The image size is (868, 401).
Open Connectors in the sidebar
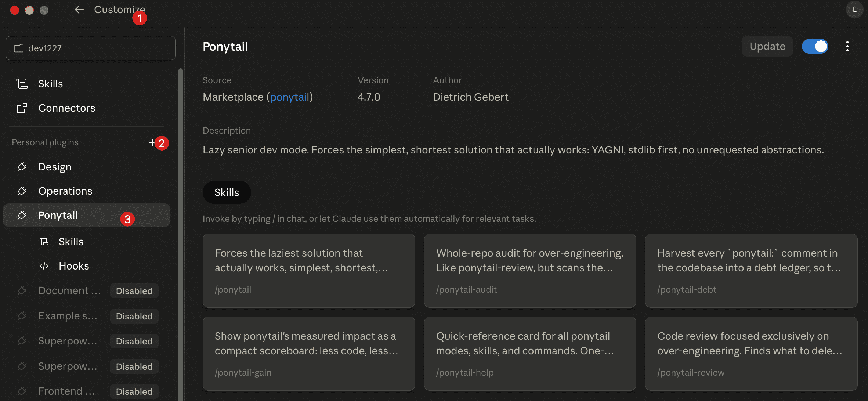point(87,108)
